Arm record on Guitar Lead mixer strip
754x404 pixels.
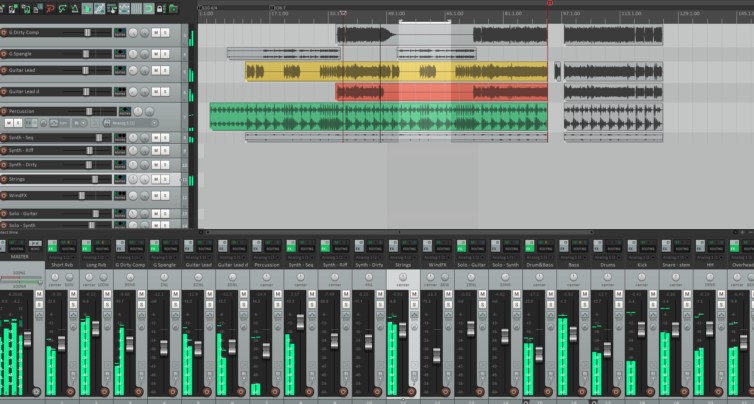tap(207, 392)
